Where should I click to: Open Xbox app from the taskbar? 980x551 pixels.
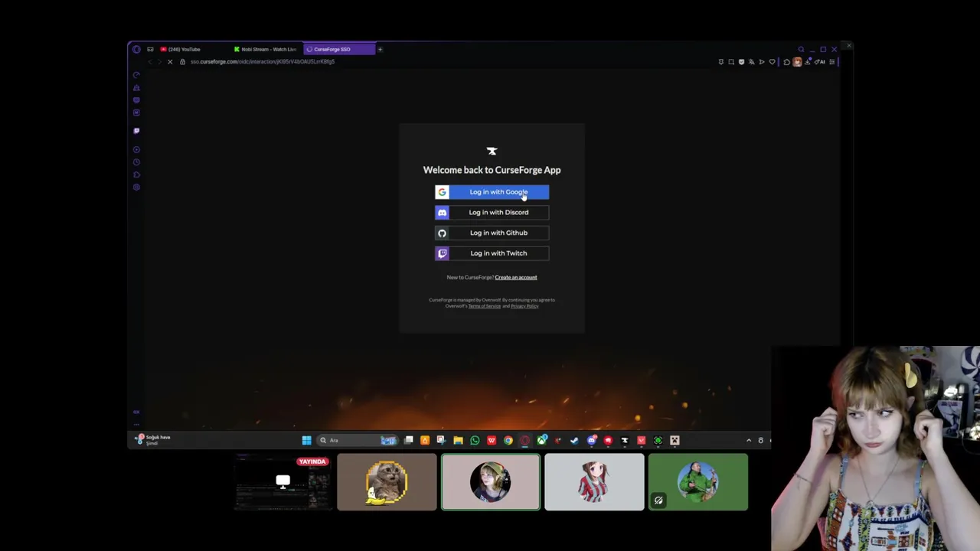pos(541,440)
